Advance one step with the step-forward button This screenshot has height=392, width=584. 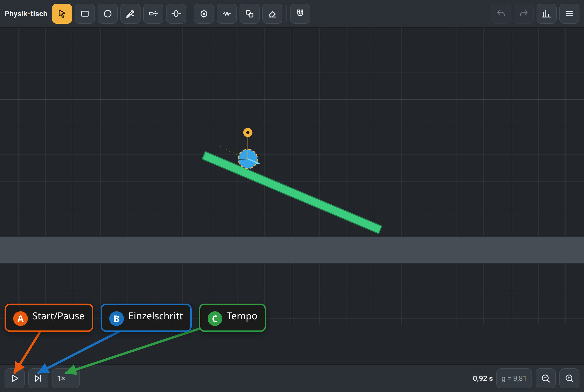[38, 378]
